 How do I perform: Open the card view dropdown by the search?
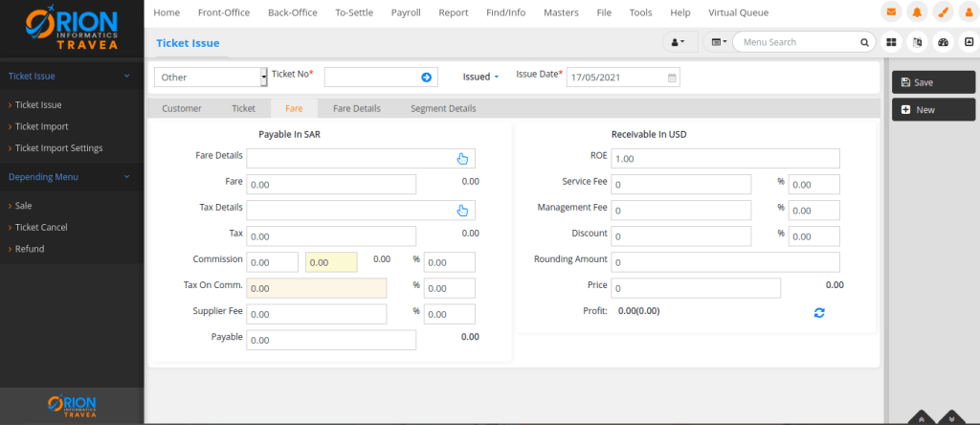tap(719, 42)
